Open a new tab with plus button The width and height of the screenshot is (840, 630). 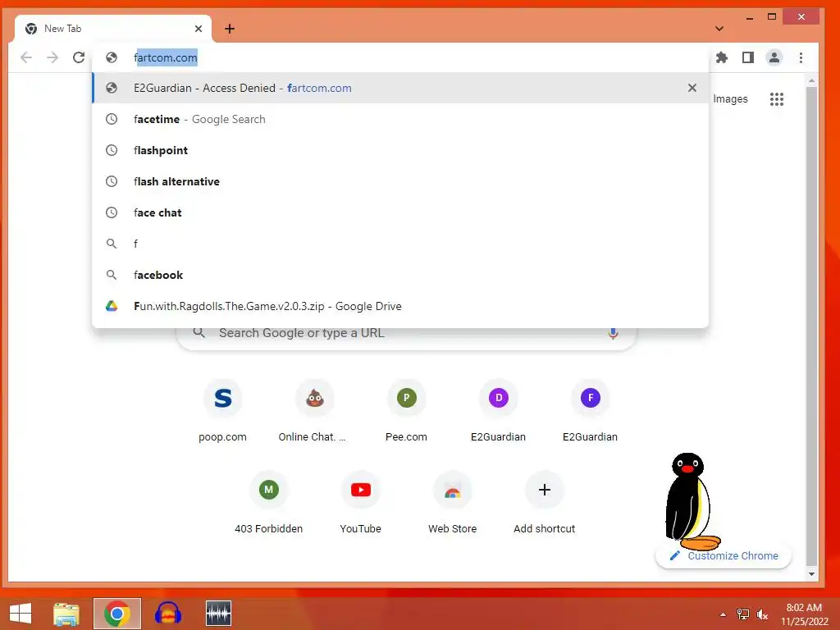[230, 29]
